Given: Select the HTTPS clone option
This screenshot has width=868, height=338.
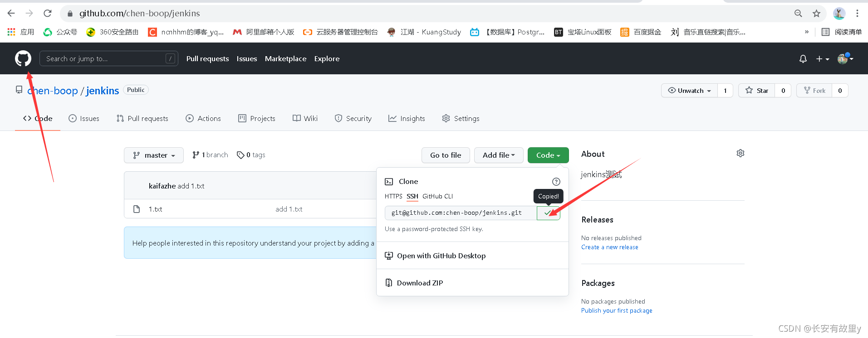Looking at the screenshot, I should click(x=393, y=196).
